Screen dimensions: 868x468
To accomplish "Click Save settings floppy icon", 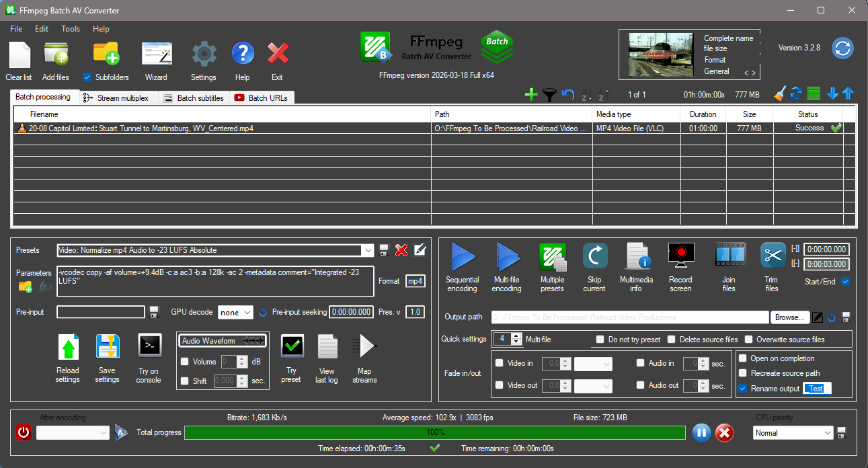I will 108,348.
